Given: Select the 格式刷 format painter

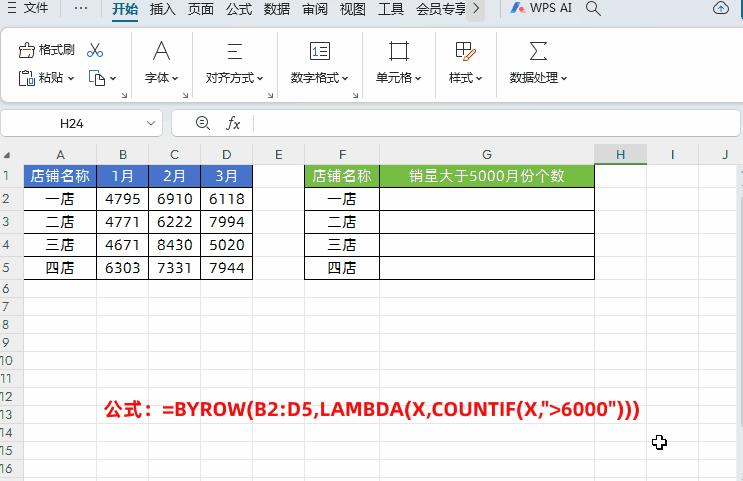Looking at the screenshot, I should click(46, 50).
